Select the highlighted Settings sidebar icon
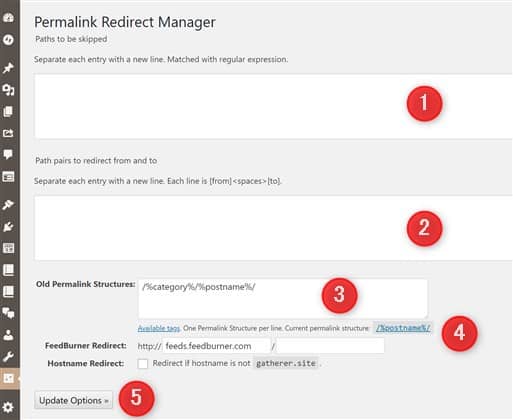The height and width of the screenshot is (420, 513). [9, 378]
